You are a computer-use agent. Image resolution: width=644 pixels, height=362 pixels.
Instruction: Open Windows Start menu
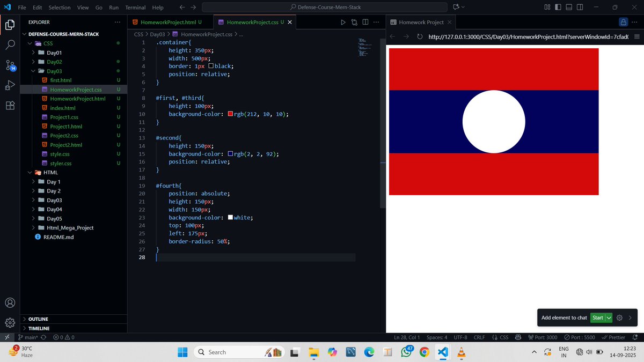(x=182, y=352)
